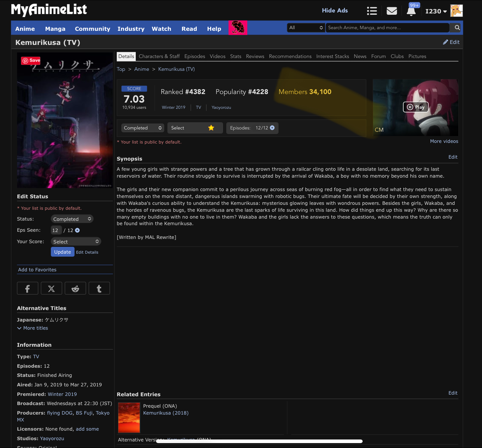
Task: Click the Kemurikusa (2018) prequel thumbnail
Action: click(129, 418)
